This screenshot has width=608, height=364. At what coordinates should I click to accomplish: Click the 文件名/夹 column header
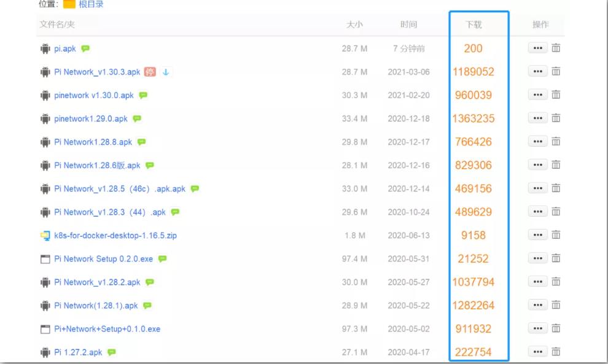pyautogui.click(x=57, y=25)
